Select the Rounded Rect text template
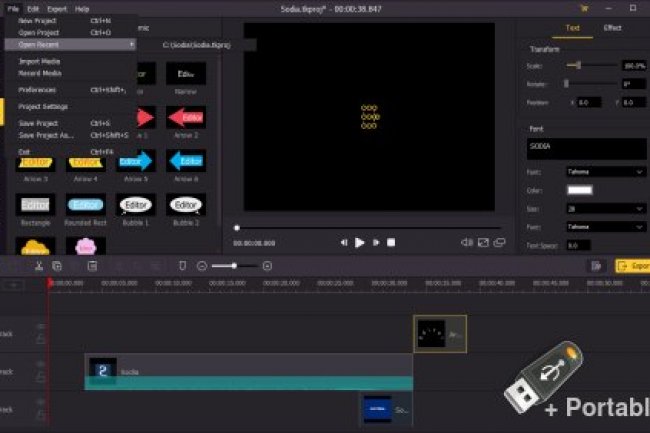 (x=85, y=205)
